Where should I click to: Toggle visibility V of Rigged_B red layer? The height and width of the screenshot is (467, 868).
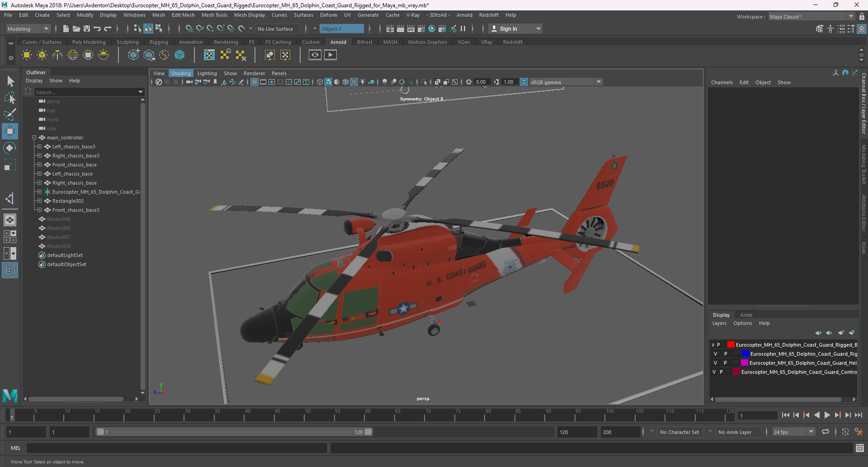(713, 345)
